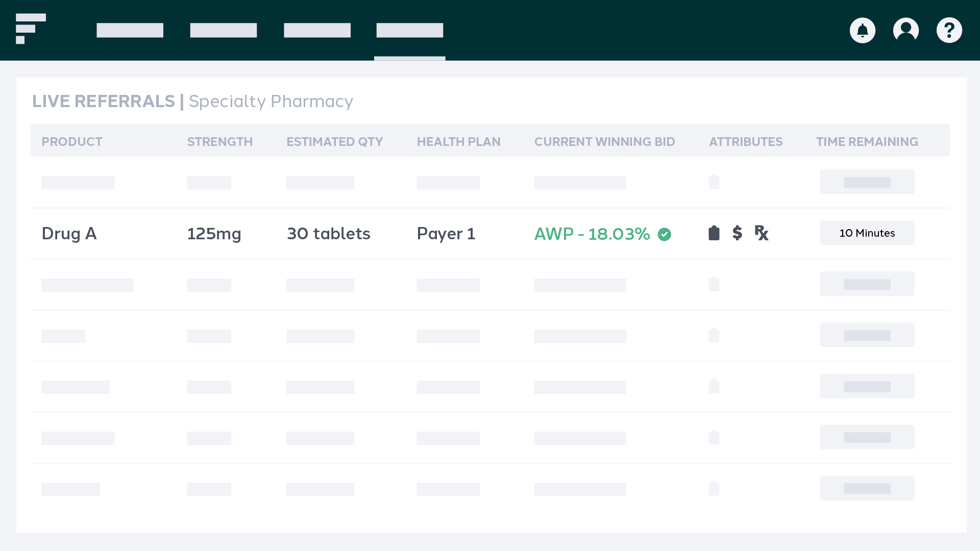980x551 pixels.
Task: Open the notifications bell icon
Action: click(x=862, y=31)
